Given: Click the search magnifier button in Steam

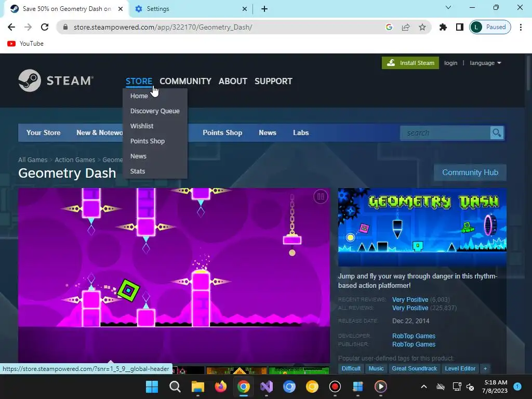Looking at the screenshot, I should pos(497,133).
